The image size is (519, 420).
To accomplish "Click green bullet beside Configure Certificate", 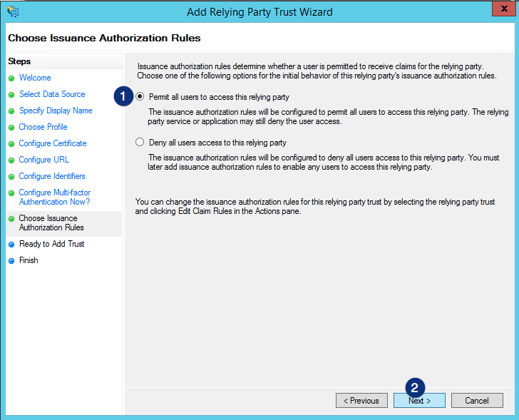I will click(x=11, y=144).
